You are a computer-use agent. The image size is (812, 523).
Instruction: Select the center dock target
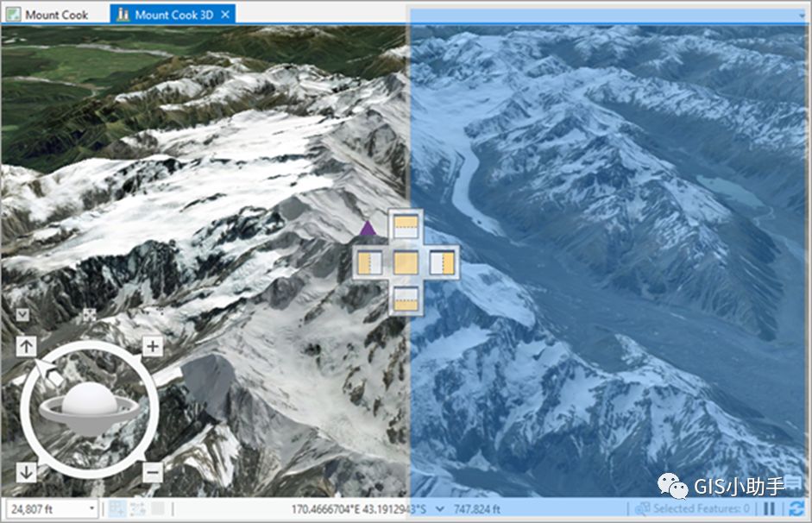tap(406, 263)
